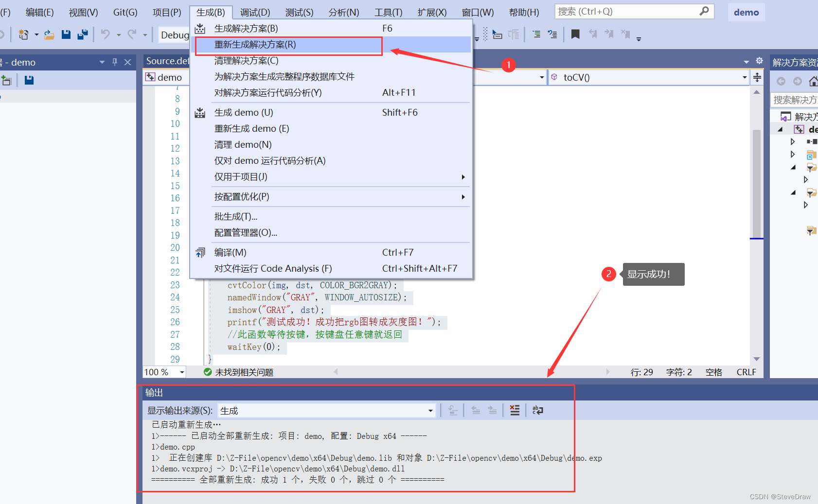Screen dimensions: 818x504
Task: Click the compile icon beside 编译(M)
Action: tap(200, 252)
